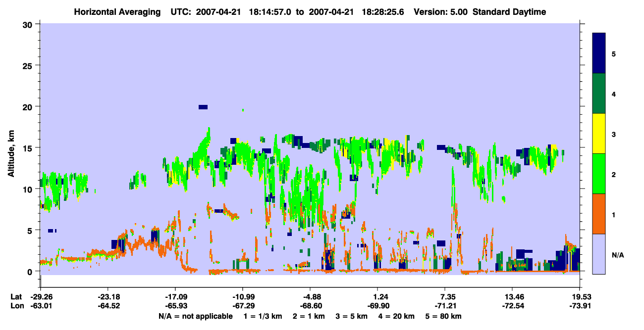
Task: Click the orange colorbar segment labeled 1
Action: point(599,214)
